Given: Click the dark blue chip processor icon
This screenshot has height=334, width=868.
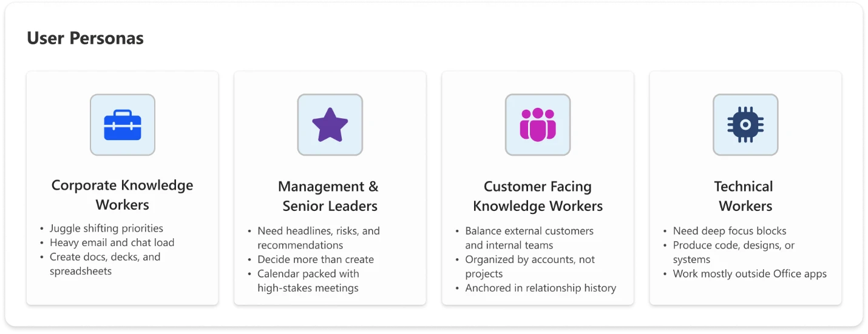Looking at the screenshot, I should tap(745, 125).
